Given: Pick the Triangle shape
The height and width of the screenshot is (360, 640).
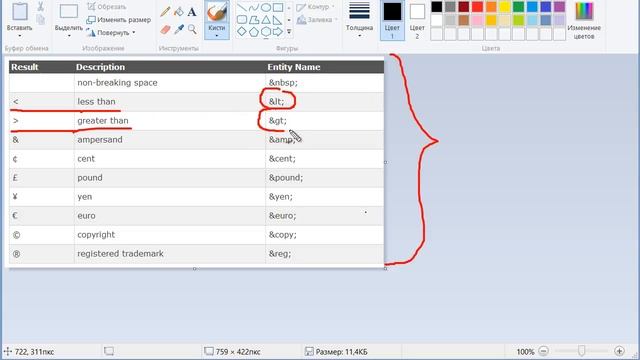Looking at the screenshot, I should 266,19.
